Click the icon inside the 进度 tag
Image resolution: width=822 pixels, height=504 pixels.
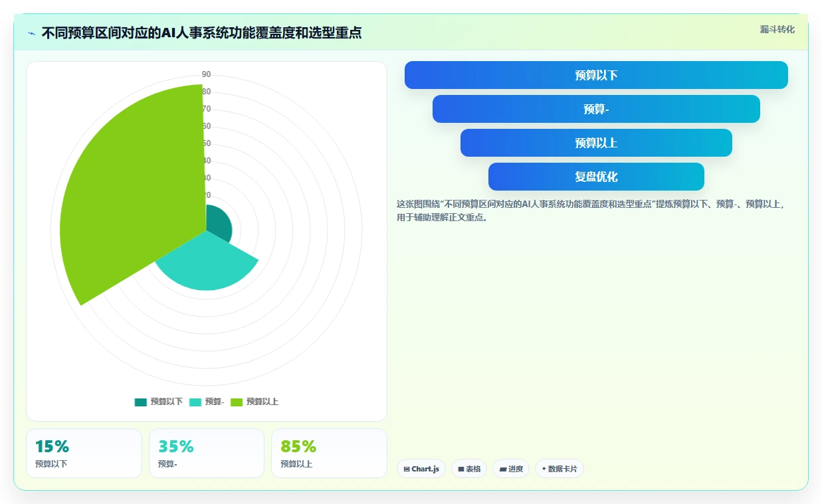[x=503, y=469]
